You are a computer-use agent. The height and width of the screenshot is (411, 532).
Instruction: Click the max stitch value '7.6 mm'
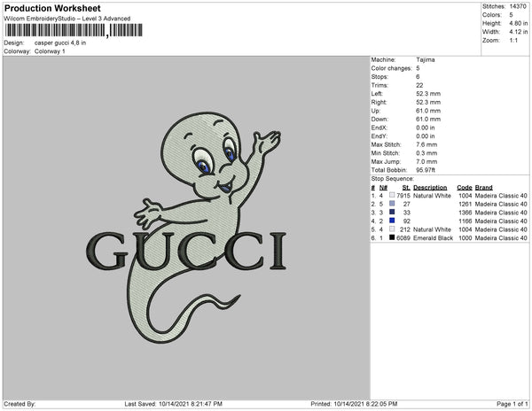click(426, 144)
